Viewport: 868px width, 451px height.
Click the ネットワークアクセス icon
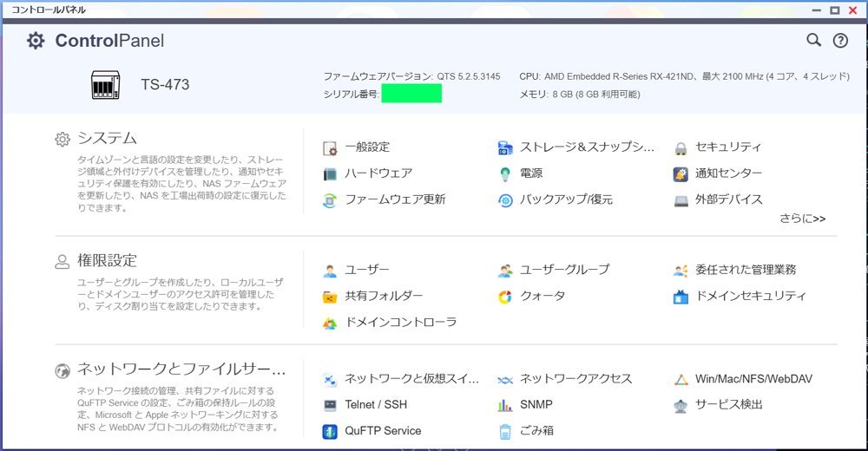pyautogui.click(x=505, y=380)
